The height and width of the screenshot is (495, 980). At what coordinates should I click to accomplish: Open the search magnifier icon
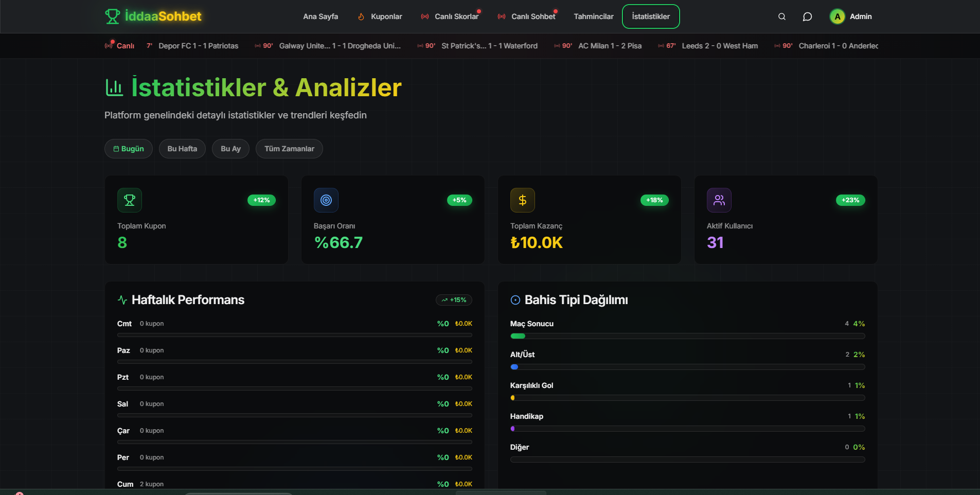tap(781, 16)
